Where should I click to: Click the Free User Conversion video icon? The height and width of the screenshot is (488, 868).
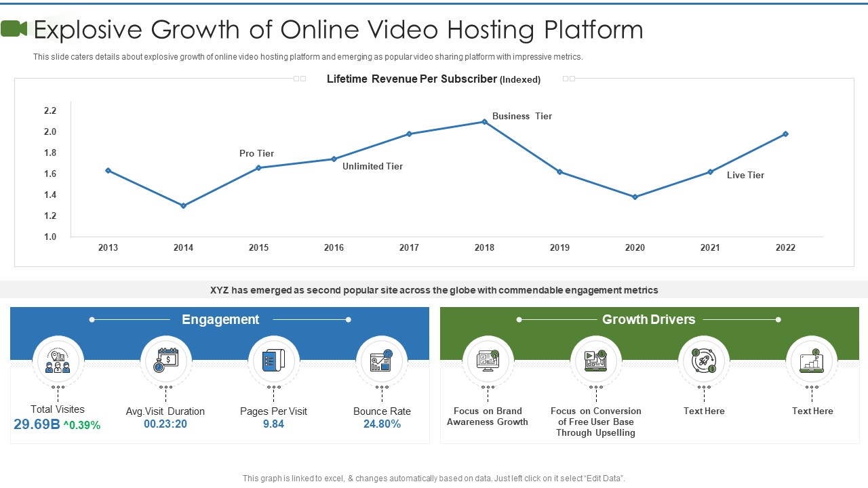595,361
